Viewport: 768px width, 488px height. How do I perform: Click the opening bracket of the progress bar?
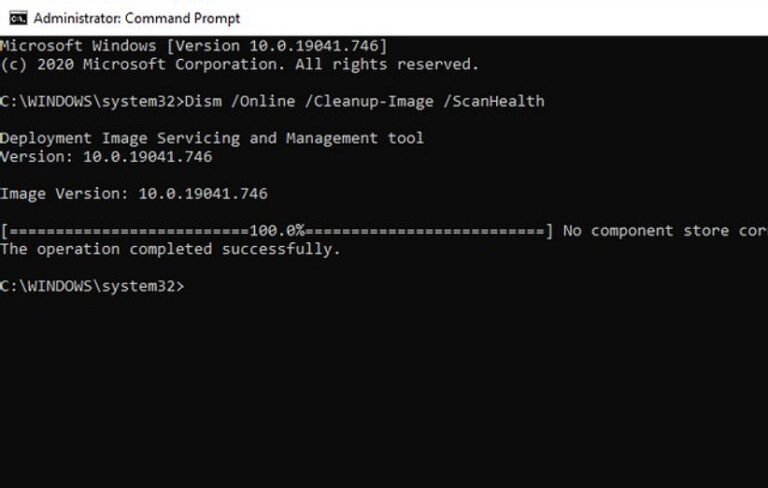point(5,231)
